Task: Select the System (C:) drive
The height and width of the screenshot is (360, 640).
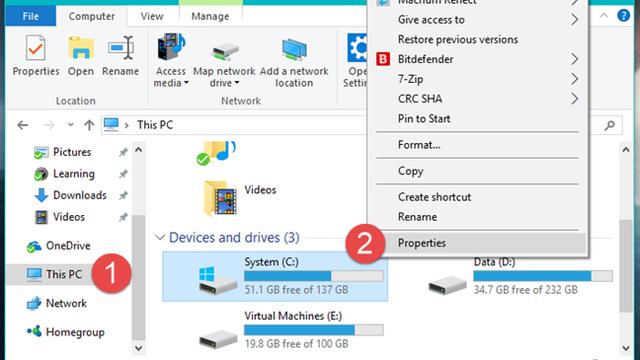Action: click(x=275, y=276)
